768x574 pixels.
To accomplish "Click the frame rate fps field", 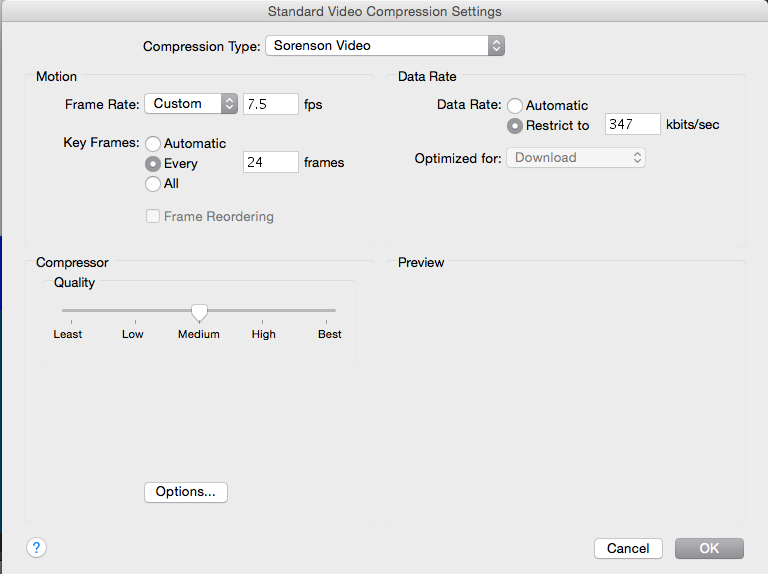I will coord(271,104).
